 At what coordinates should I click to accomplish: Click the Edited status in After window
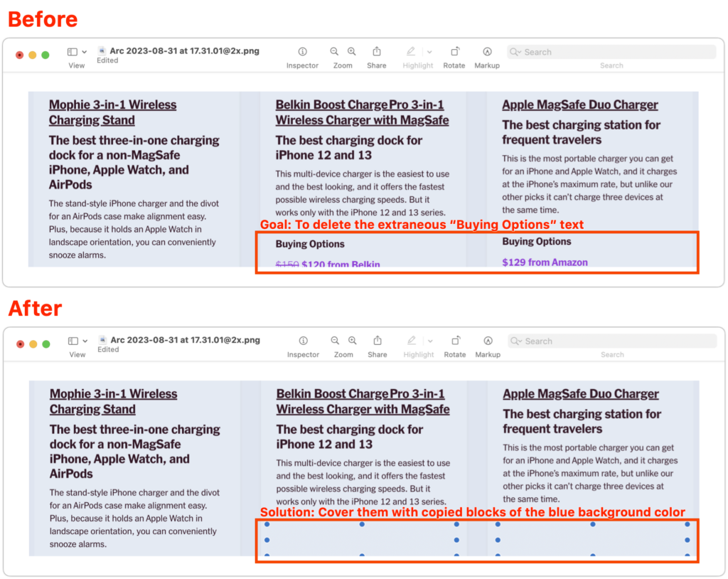coord(108,349)
